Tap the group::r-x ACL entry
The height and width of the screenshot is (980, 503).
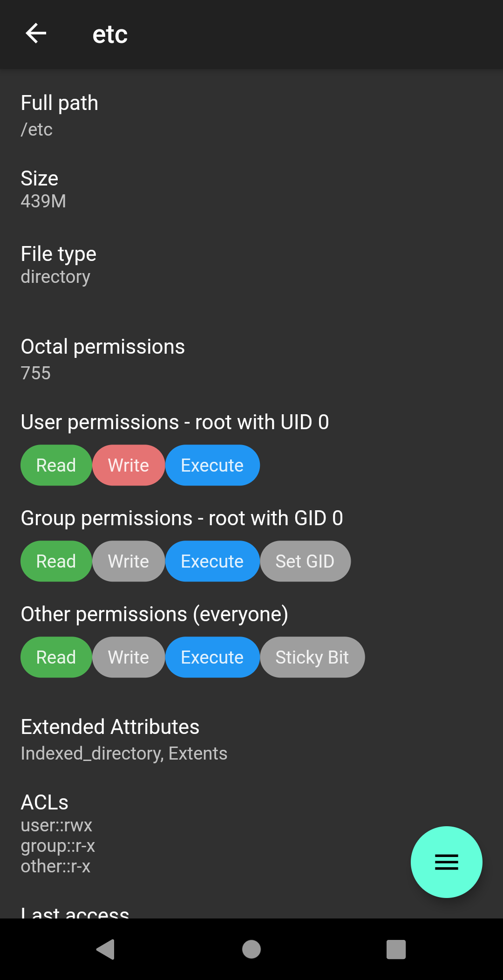tap(58, 846)
